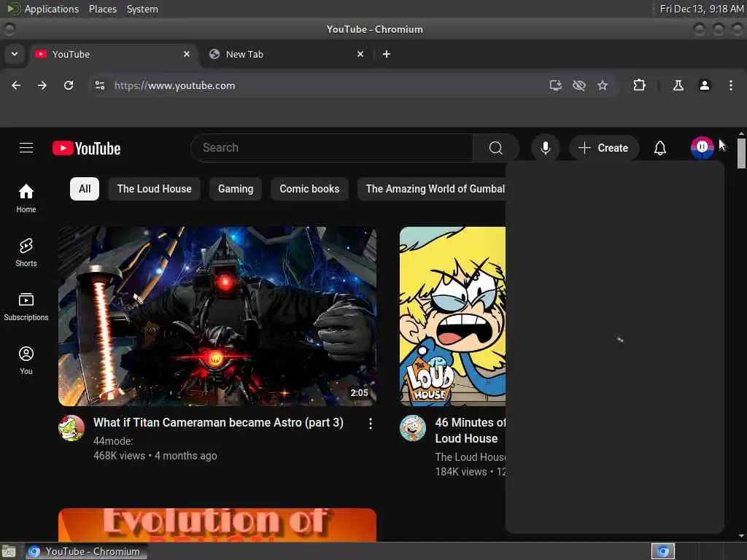Open the account avatar menu
This screenshot has width=747, height=560.
[x=703, y=148]
